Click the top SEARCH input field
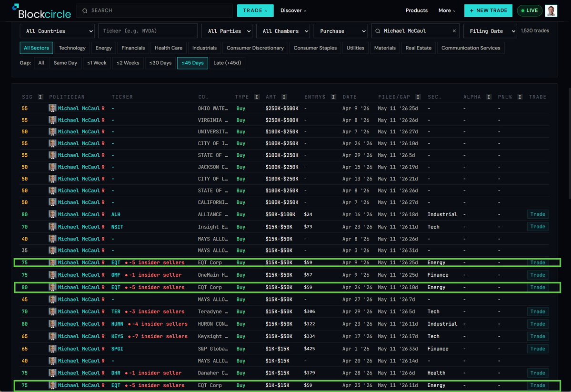 tap(154, 10)
